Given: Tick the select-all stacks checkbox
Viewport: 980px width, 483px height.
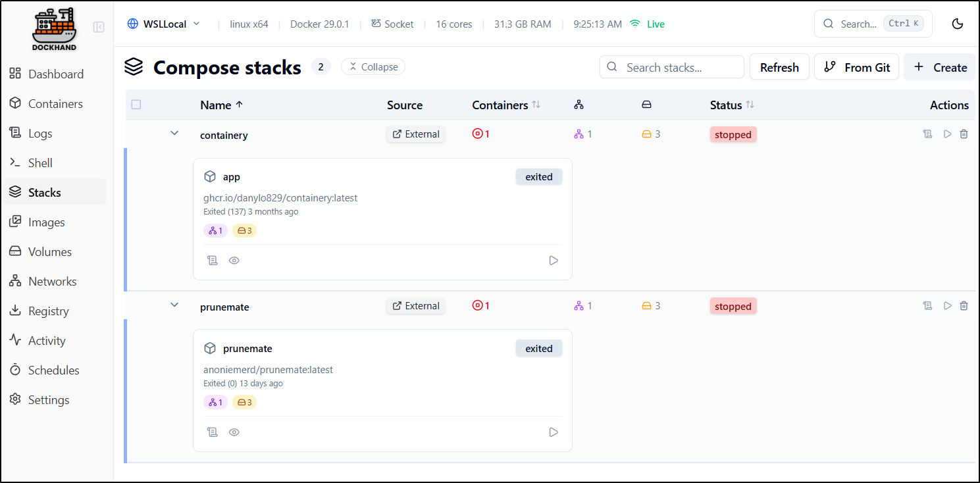Looking at the screenshot, I should tap(136, 105).
